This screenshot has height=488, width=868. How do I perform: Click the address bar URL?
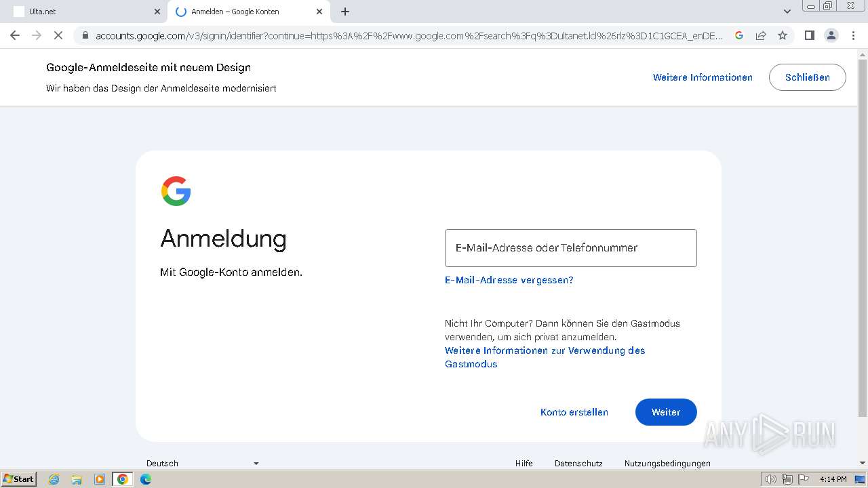(409, 35)
